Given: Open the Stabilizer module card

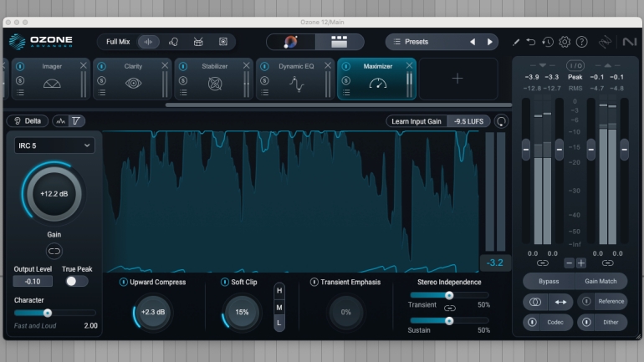Looking at the screenshot, I should 214,79.
